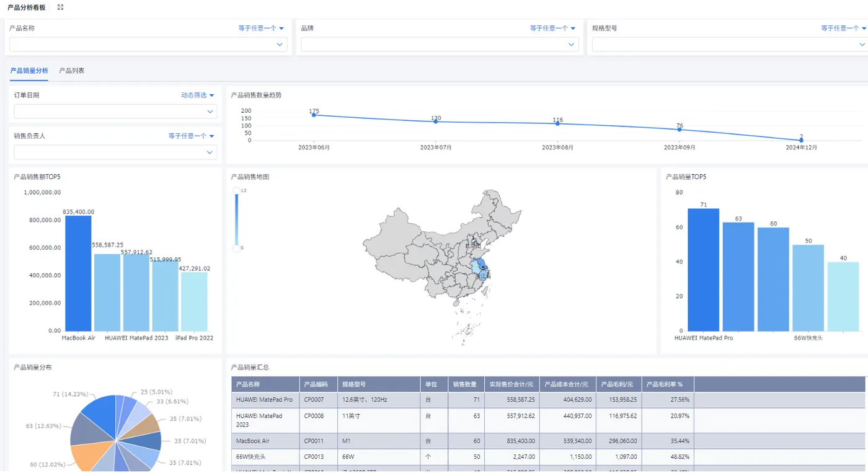Open the 销售负责人 dropdown field

(115, 152)
